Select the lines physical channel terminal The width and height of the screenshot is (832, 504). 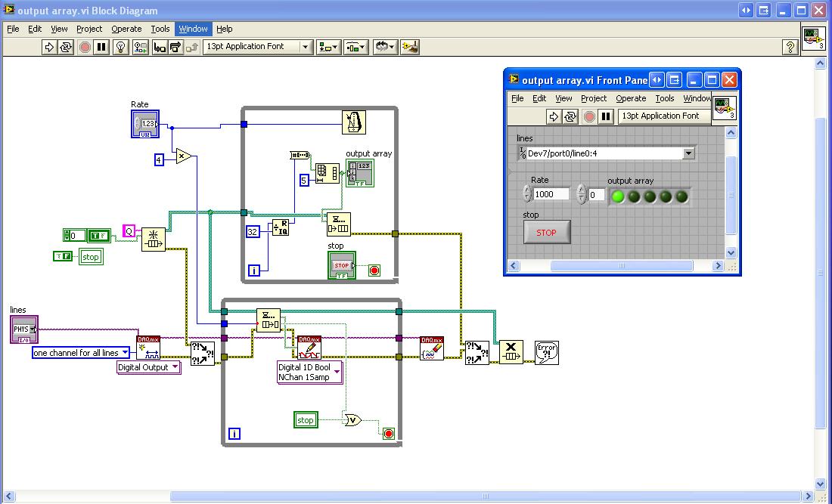(x=24, y=329)
